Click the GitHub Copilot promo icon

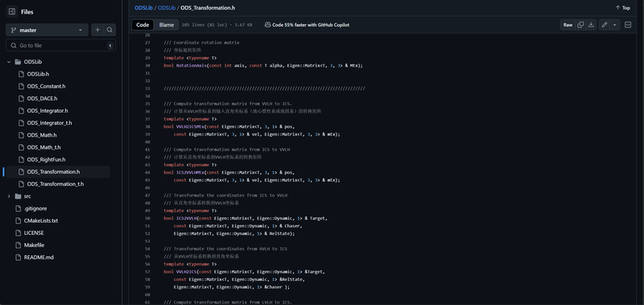tap(267, 25)
